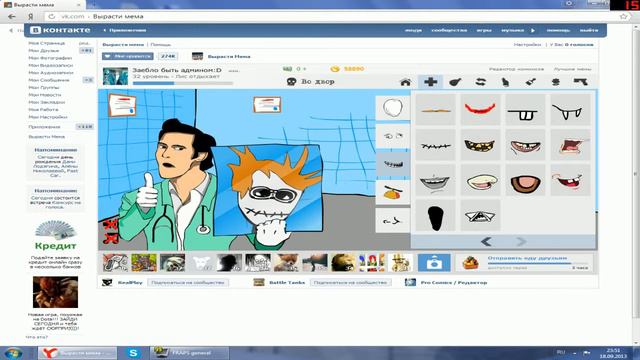
Task: Play music button in header
Action: pyautogui.click(x=533, y=31)
